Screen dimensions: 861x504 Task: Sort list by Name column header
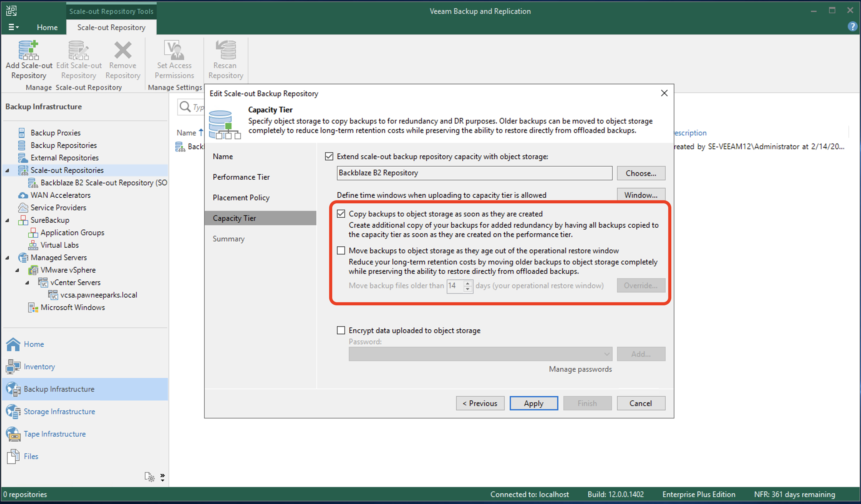[186, 133]
